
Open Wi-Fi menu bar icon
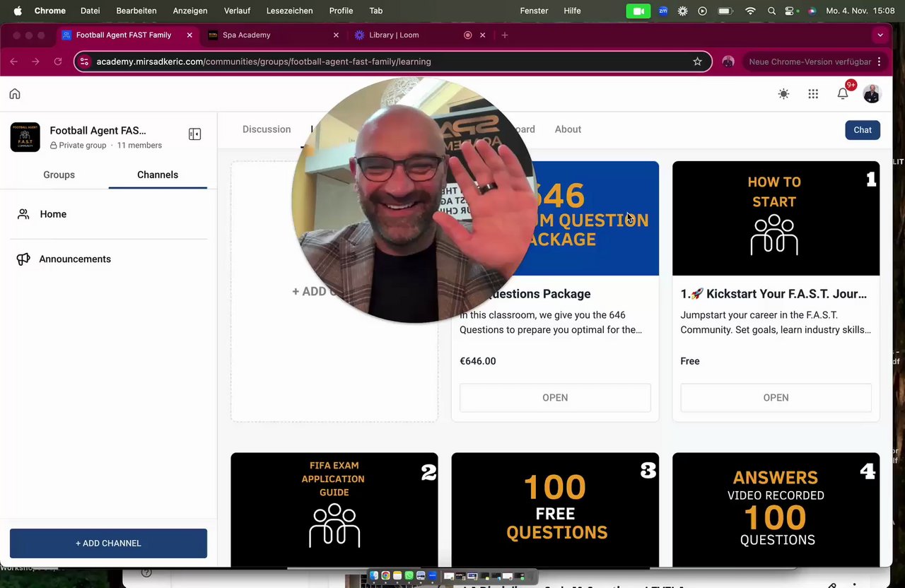[751, 11]
